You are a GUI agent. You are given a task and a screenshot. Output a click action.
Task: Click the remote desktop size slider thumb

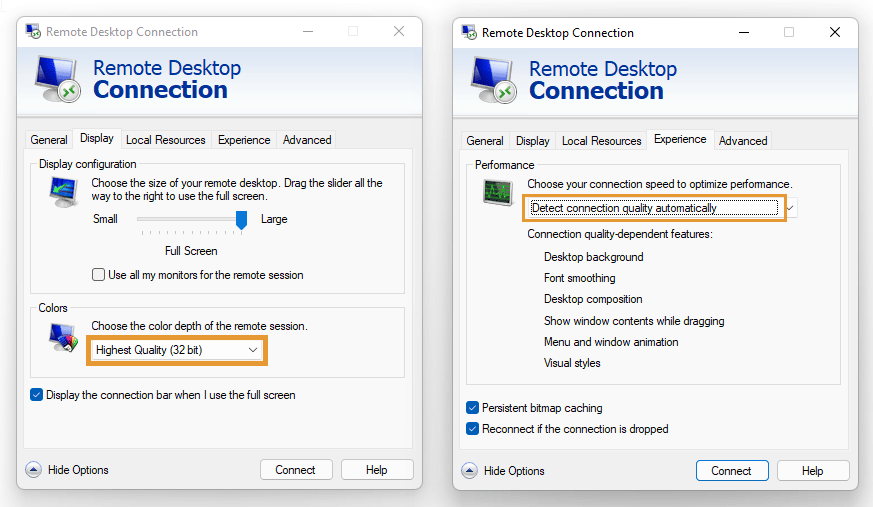pos(241,220)
